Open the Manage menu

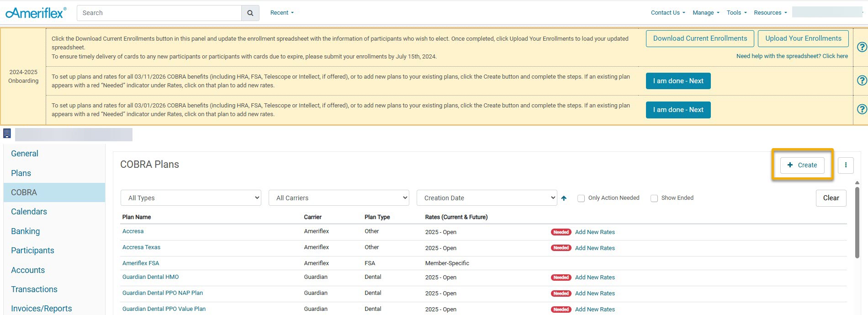click(x=705, y=13)
